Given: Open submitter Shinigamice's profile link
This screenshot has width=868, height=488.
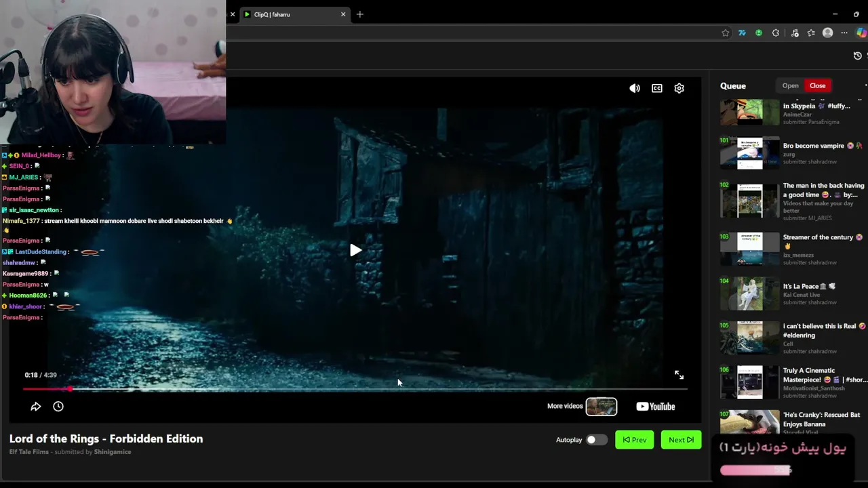Looking at the screenshot, I should tap(113, 452).
